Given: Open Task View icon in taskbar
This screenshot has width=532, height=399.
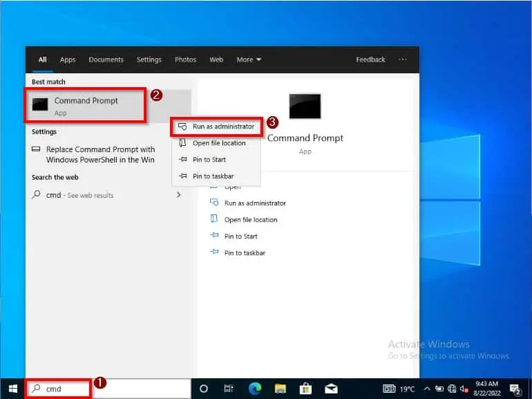Looking at the screenshot, I should pyautogui.click(x=229, y=389).
